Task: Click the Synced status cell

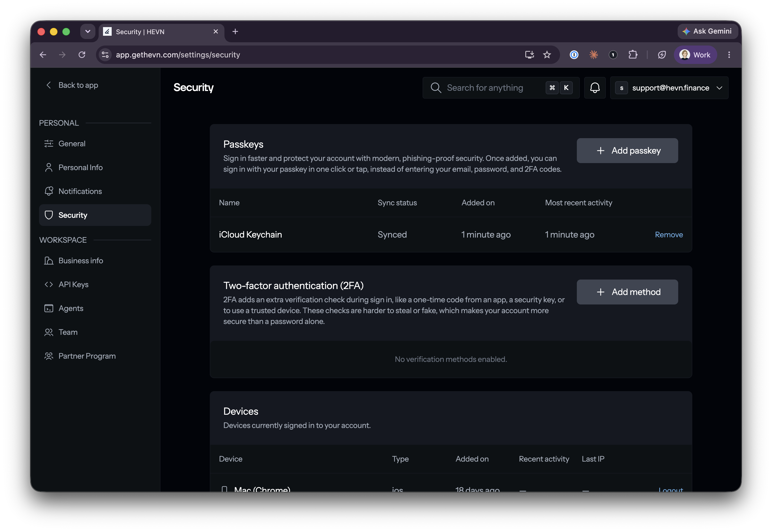Action: point(392,235)
